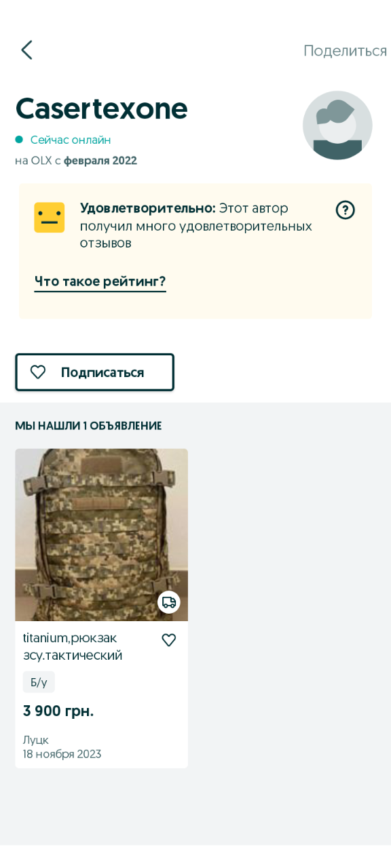Screen dimensions: 391x868
Task: Click the Удовлетворительно rating description text
Action: click(x=196, y=225)
